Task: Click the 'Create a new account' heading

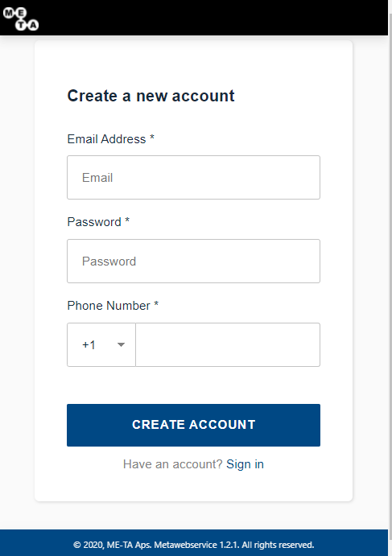Action: [151, 96]
